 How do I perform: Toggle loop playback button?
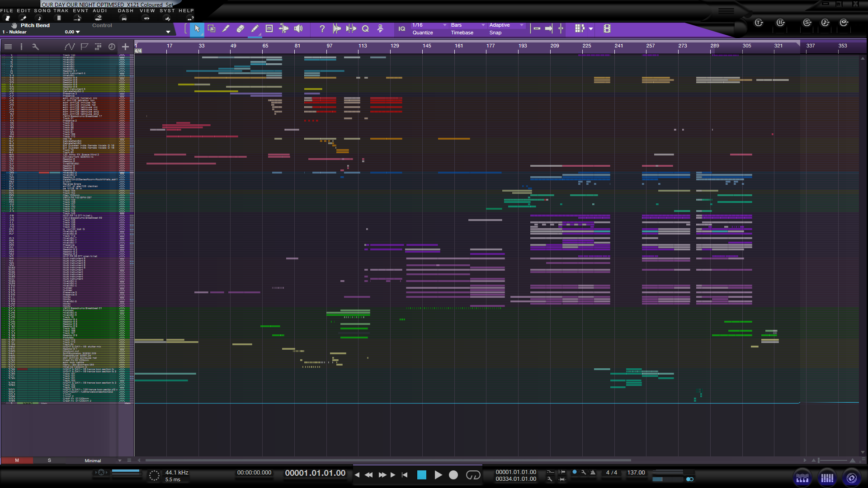click(x=473, y=475)
